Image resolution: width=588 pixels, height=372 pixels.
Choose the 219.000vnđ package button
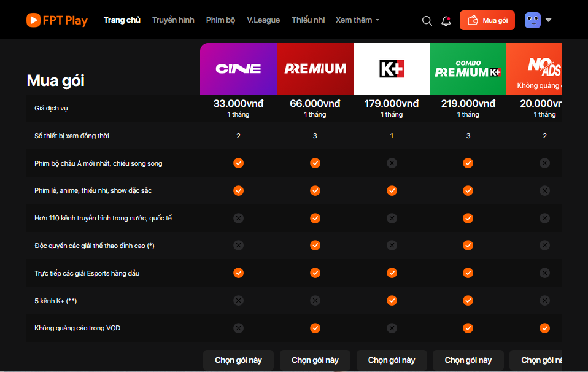[468, 360]
